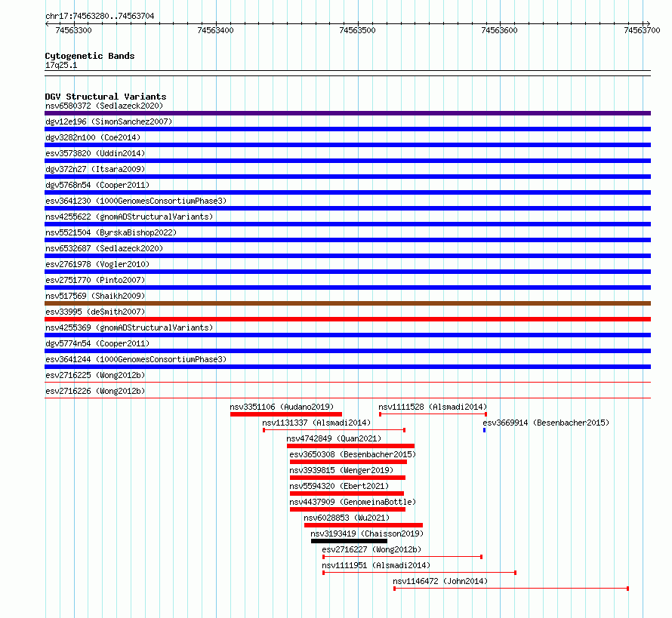Select nsv1111951 (Alsmadi2014) label
The width and height of the screenshot is (672, 618).
point(376,565)
